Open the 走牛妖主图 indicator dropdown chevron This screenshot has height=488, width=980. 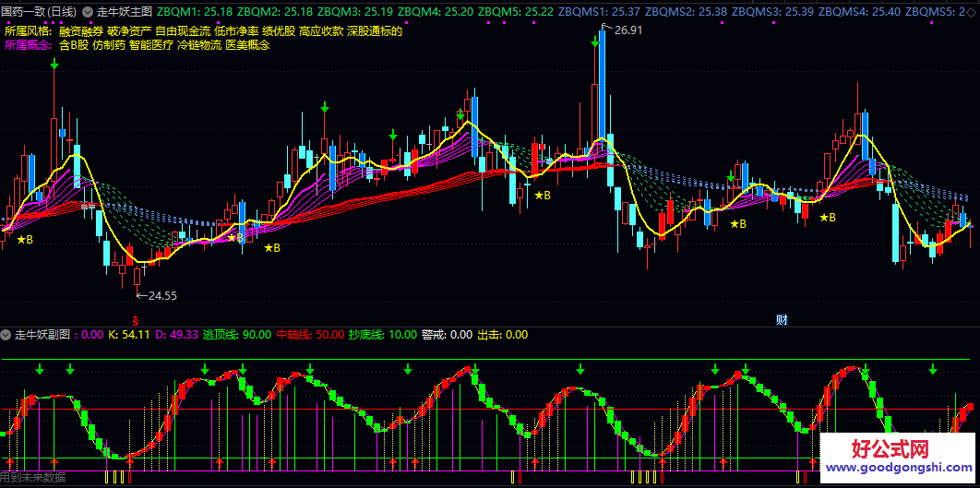87,11
